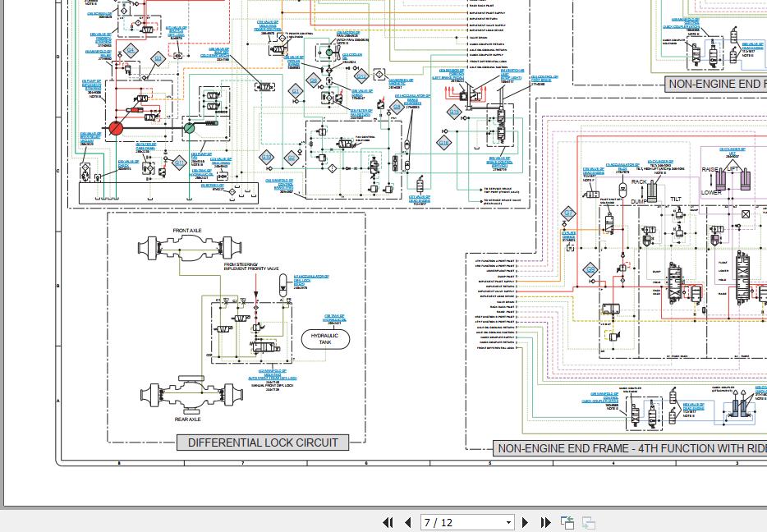Open the diff lock accumulator blue link

(311, 280)
